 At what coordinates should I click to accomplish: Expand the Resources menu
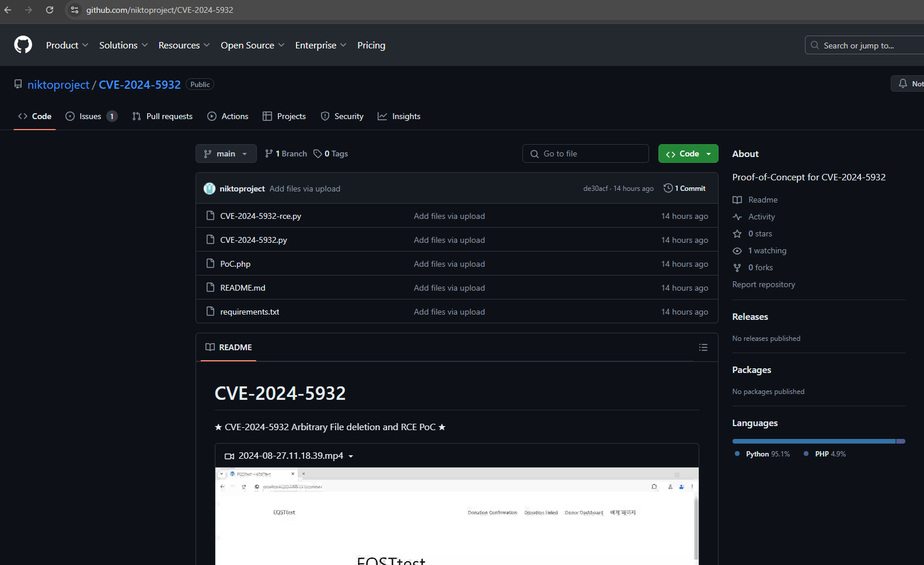tap(184, 45)
